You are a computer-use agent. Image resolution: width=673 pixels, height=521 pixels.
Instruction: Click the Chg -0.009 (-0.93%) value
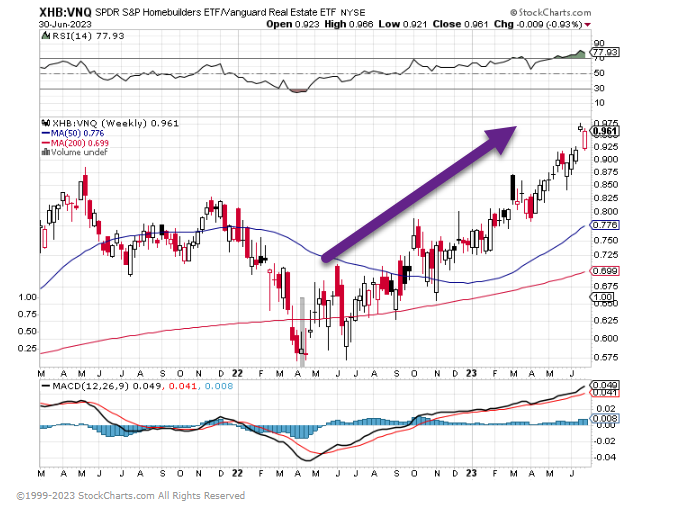click(x=538, y=24)
